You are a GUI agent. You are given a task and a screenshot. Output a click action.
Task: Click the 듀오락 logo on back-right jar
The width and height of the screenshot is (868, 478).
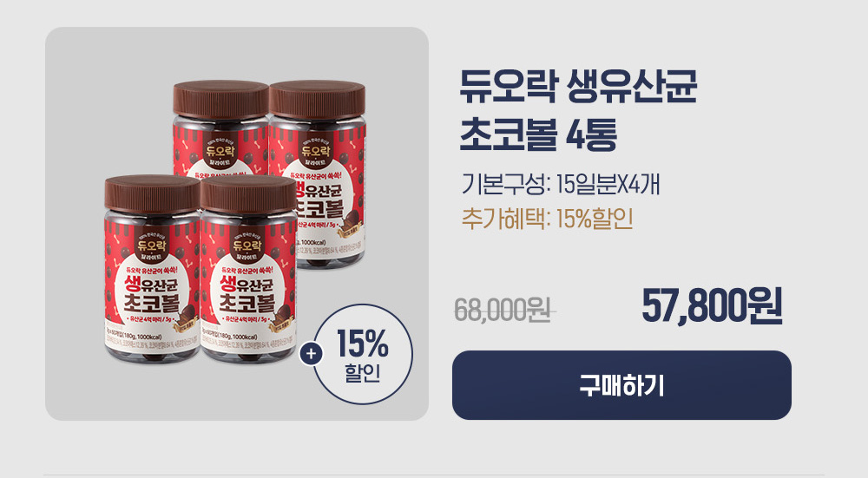point(316,150)
